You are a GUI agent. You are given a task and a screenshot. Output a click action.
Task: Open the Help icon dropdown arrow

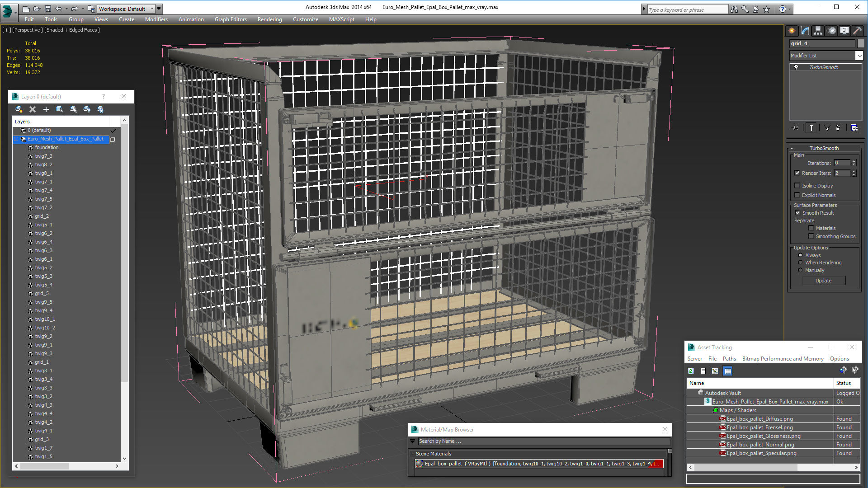pyautogui.click(x=790, y=9)
